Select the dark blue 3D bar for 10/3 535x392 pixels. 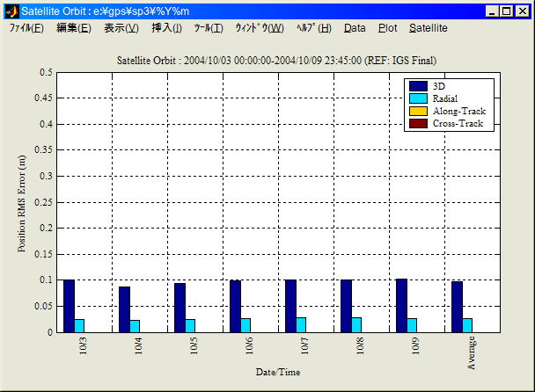tap(69, 306)
